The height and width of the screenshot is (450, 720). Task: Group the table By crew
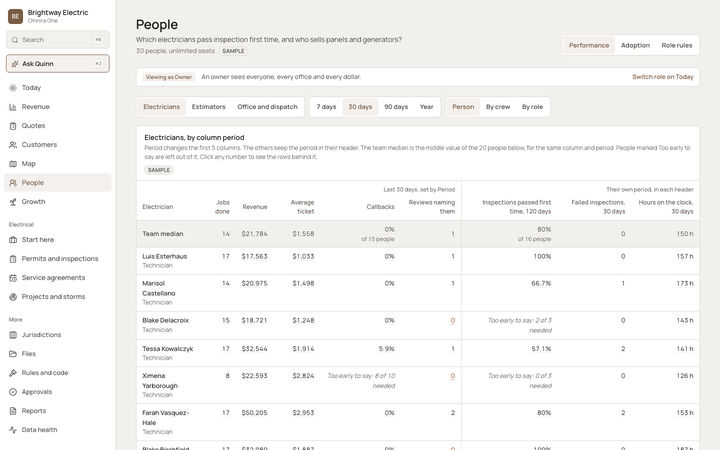click(x=498, y=107)
